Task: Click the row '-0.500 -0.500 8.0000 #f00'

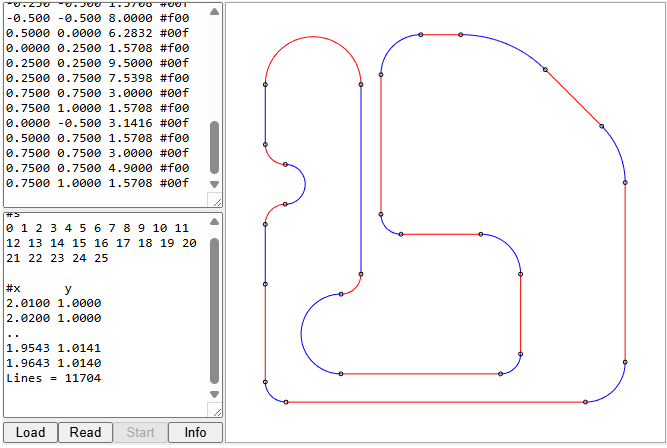Action: tap(97, 18)
